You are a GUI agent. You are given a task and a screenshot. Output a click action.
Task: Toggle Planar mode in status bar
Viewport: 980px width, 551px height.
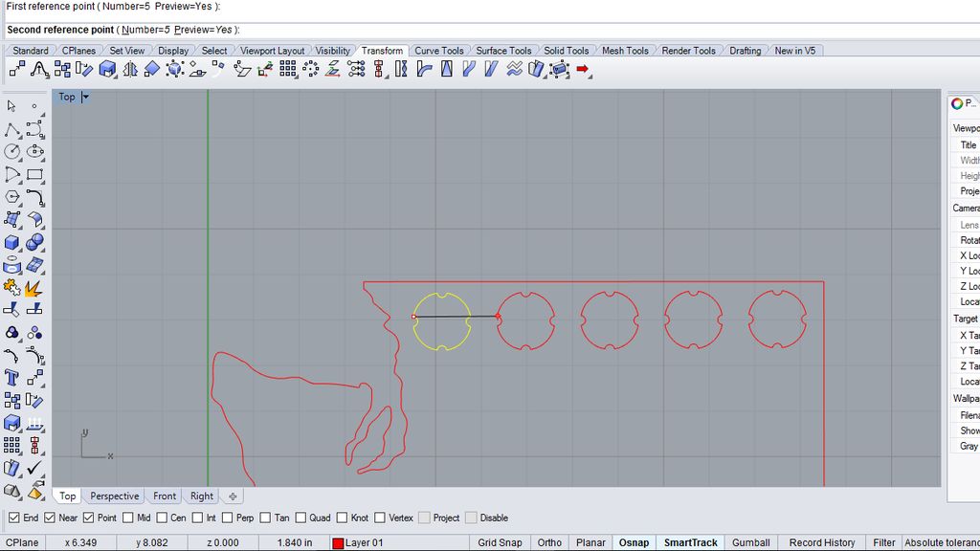(x=590, y=543)
